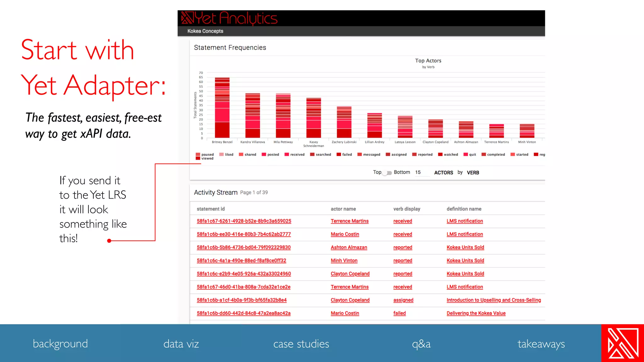The width and height of the screenshot is (644, 362).
Task: Toggle the posted legend entry
Action: (270, 154)
